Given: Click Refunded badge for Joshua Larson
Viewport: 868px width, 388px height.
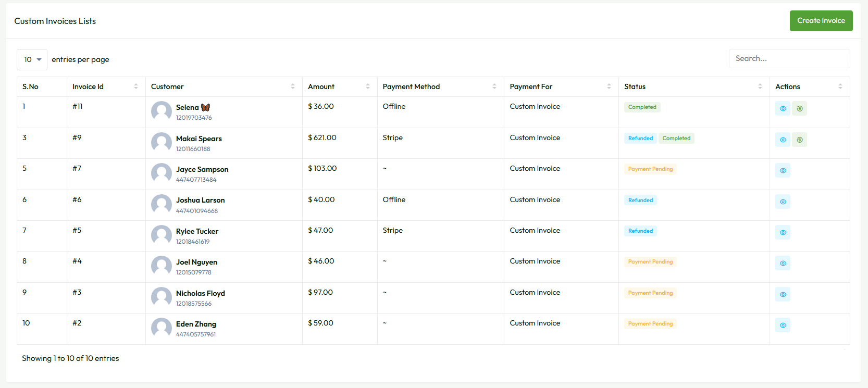Looking at the screenshot, I should (640, 200).
